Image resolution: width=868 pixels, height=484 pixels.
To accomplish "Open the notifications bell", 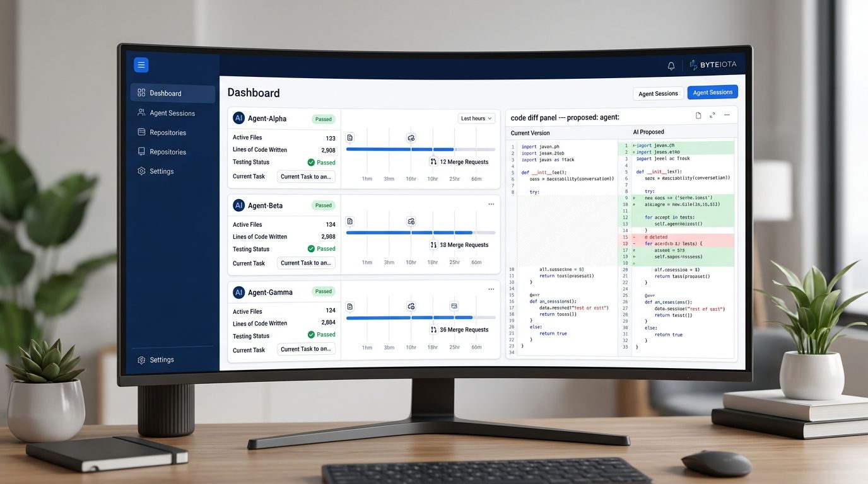I will pos(671,66).
